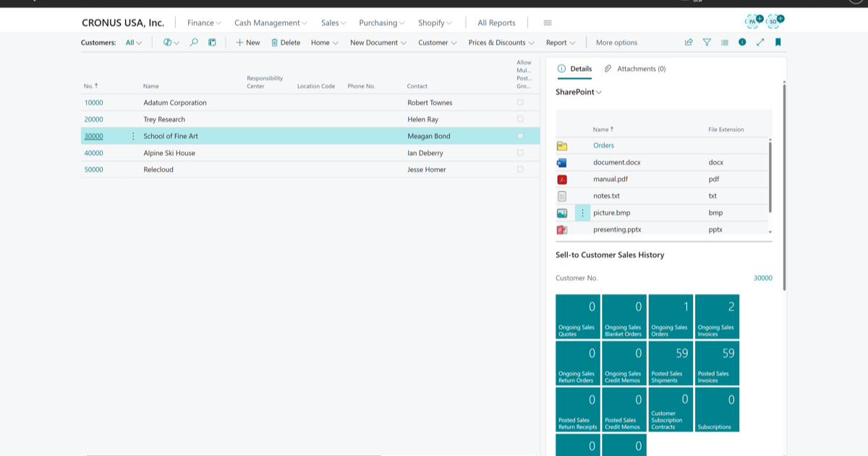Screen dimensions: 868x456
Task: Click the list view layout icon
Action: (725, 43)
